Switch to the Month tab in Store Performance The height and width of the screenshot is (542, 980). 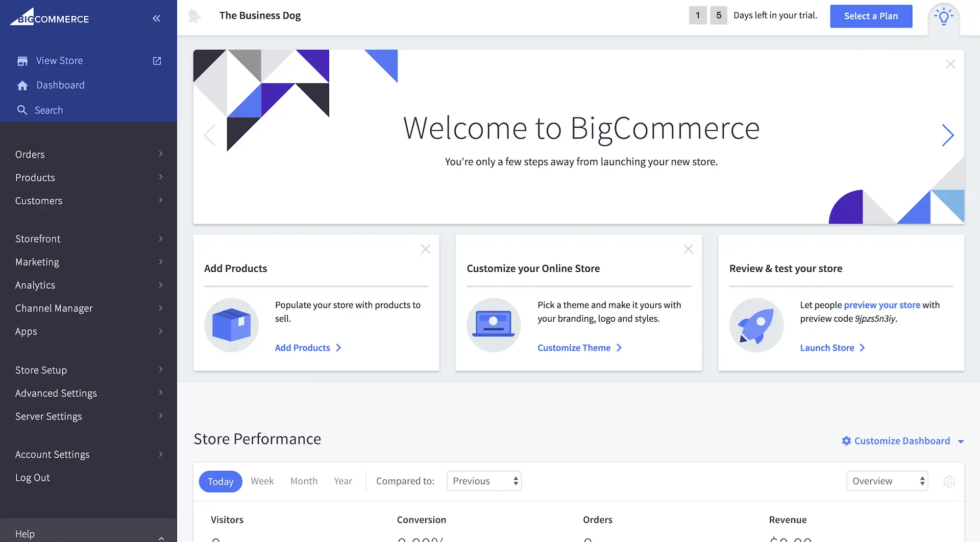(x=304, y=481)
